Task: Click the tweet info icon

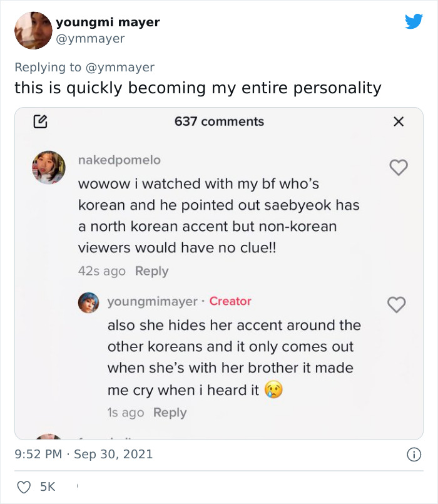Action: pos(414,455)
